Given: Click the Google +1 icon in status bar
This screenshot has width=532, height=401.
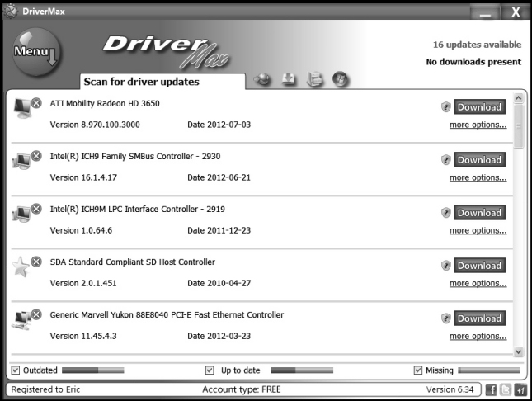Looking at the screenshot, I should point(520,389).
